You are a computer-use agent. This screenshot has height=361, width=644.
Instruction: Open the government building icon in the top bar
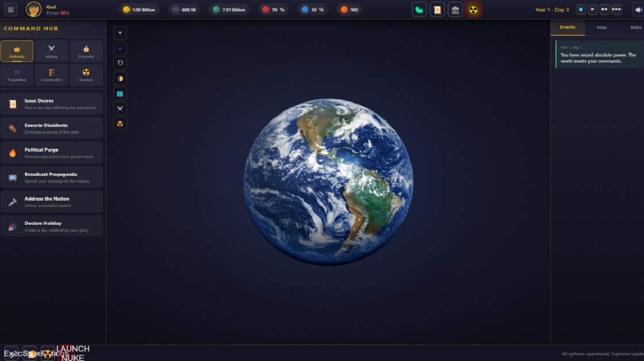455,9
